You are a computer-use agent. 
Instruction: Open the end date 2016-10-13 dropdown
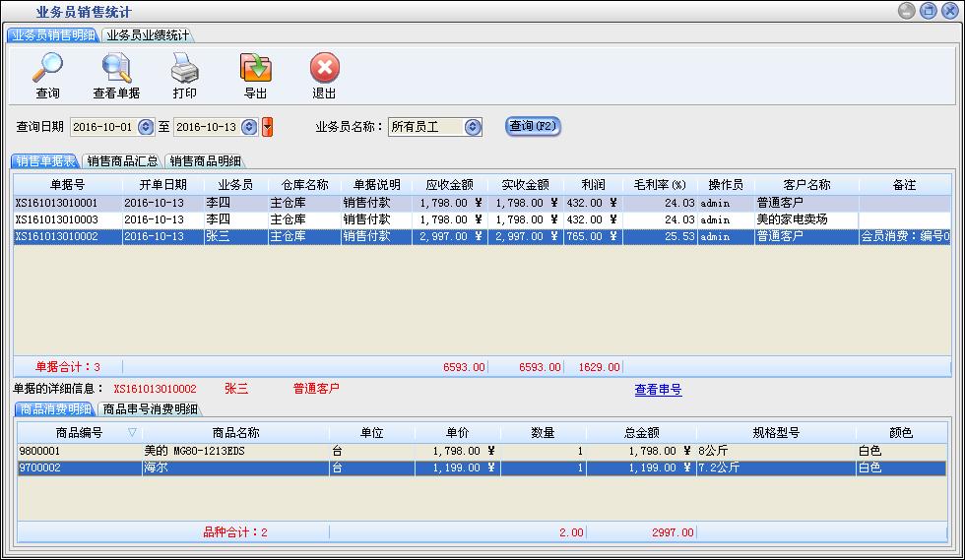(249, 127)
